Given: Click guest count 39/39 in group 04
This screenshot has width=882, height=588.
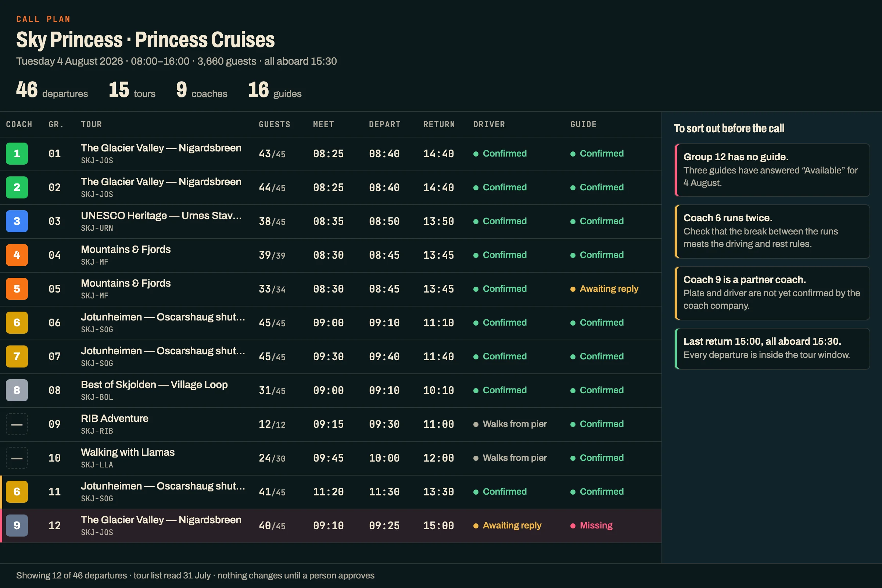Looking at the screenshot, I should (272, 255).
